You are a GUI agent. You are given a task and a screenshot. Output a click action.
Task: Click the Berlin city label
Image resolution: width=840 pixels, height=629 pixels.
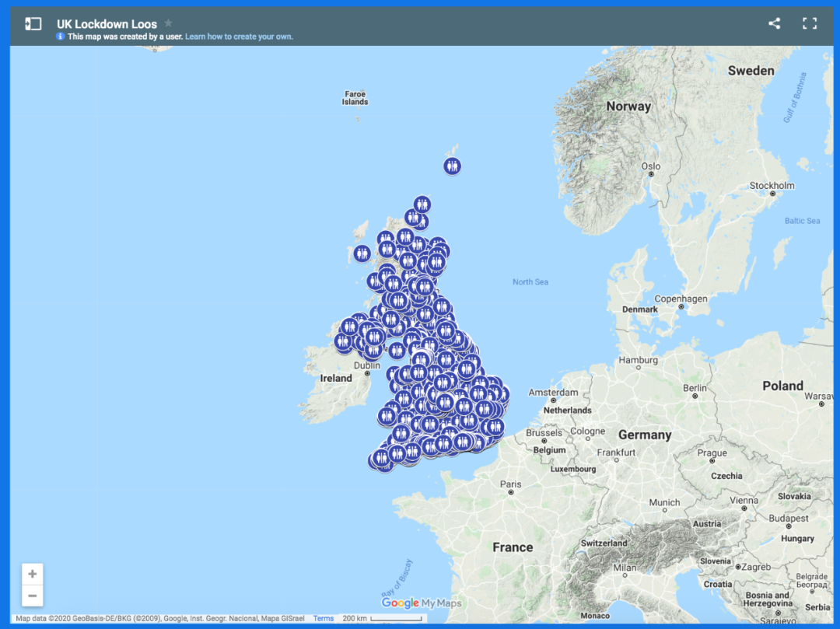click(695, 388)
